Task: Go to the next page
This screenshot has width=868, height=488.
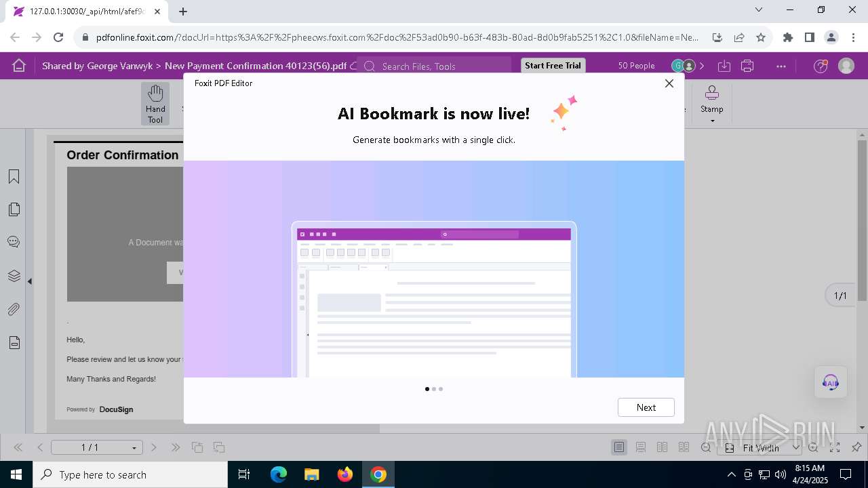Action: (154, 447)
